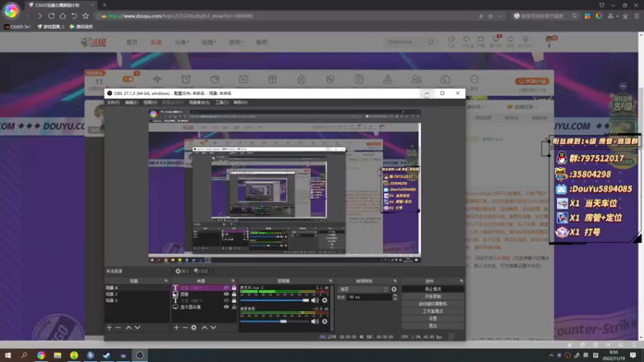Pop out the scenes dock panel
The image size is (644, 362).
pos(167,281)
